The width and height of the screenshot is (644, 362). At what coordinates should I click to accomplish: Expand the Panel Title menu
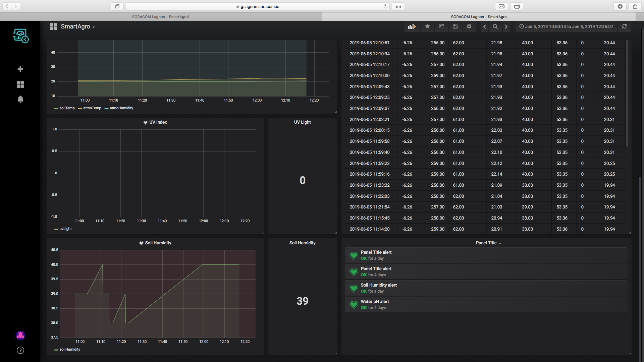tap(488, 243)
